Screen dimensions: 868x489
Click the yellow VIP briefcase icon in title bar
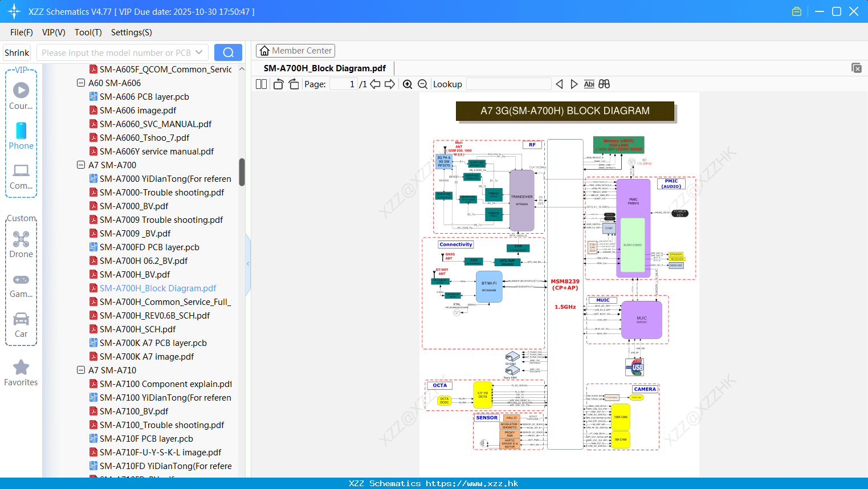[x=797, y=11]
